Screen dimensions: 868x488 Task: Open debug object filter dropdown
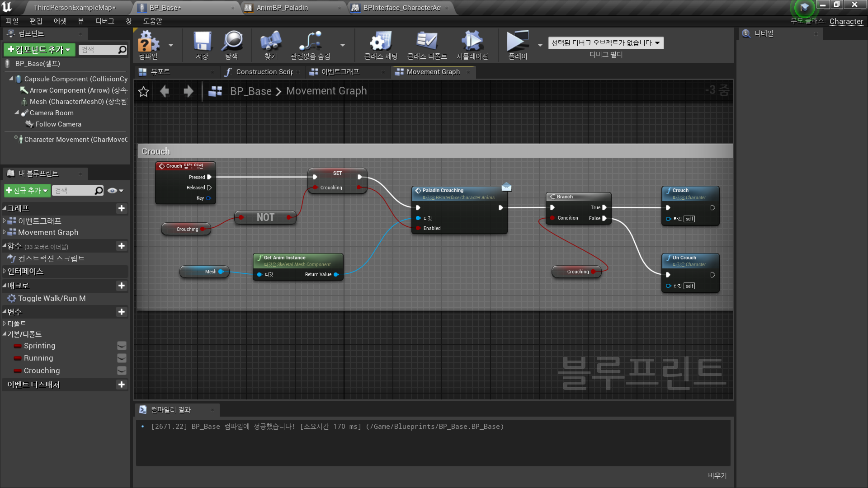pos(605,43)
